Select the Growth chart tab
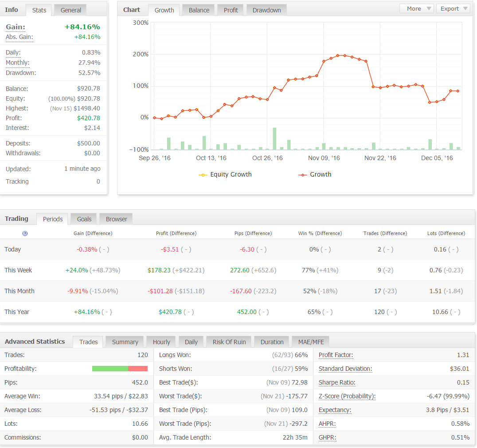The height and width of the screenshot is (448, 477). click(164, 10)
